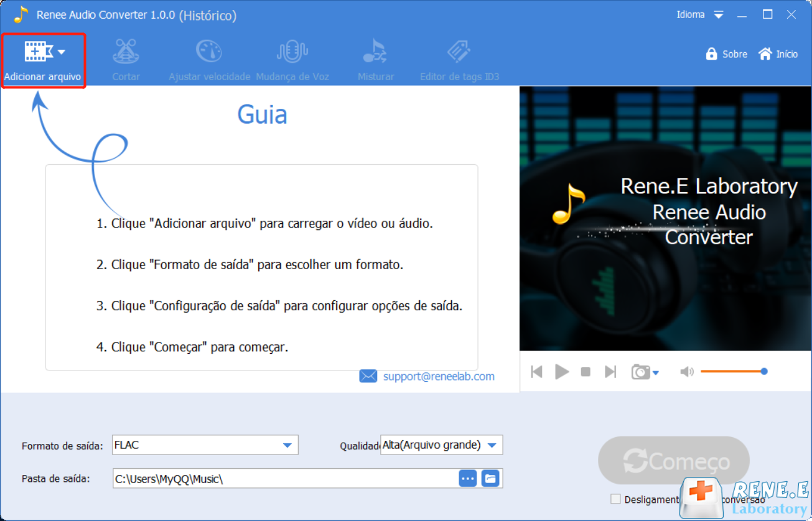Image resolution: width=812 pixels, height=521 pixels.
Task: Open the Idioma language menu
Action: 701,14
